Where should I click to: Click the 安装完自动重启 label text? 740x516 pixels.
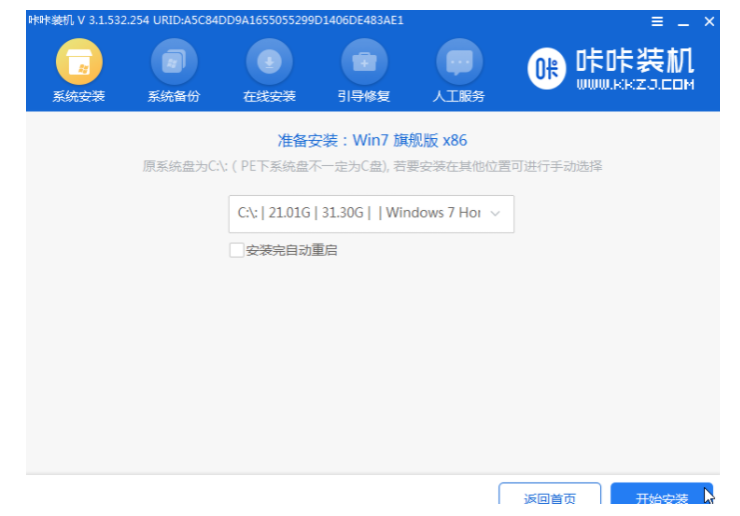click(x=291, y=250)
